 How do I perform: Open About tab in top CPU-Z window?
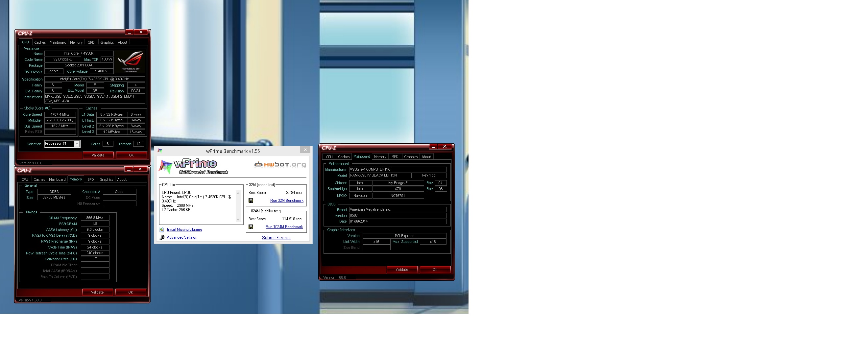pyautogui.click(x=123, y=42)
